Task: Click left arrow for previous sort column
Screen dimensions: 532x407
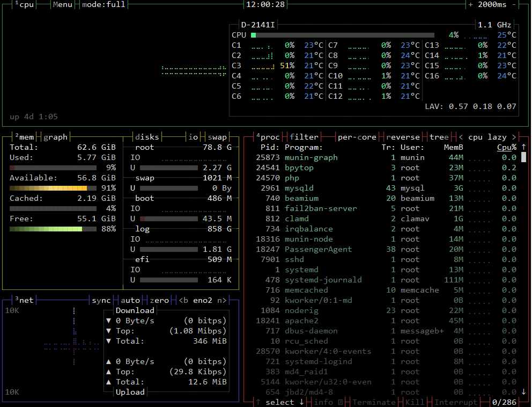Action: click(461, 137)
